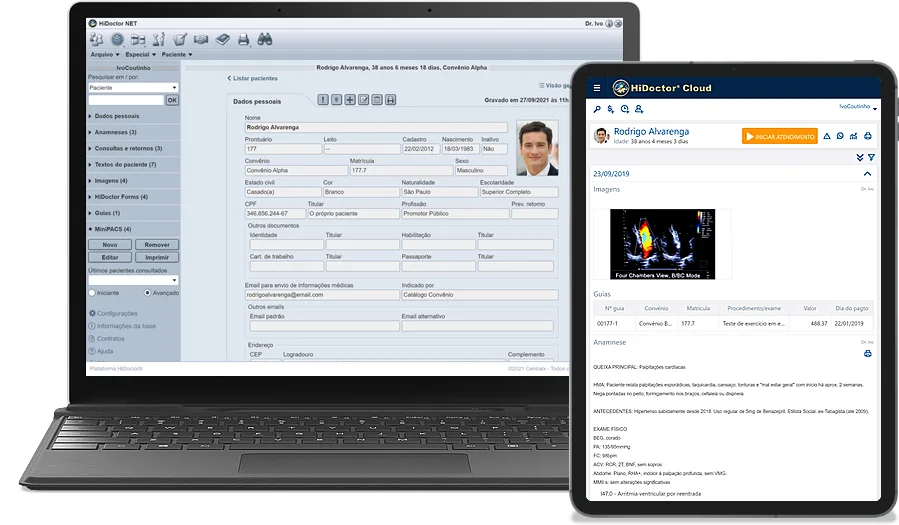This screenshot has width=899, height=525.
Task: Click the exclamation alert icon beside Dados pessoais
Action: pyautogui.click(x=323, y=100)
